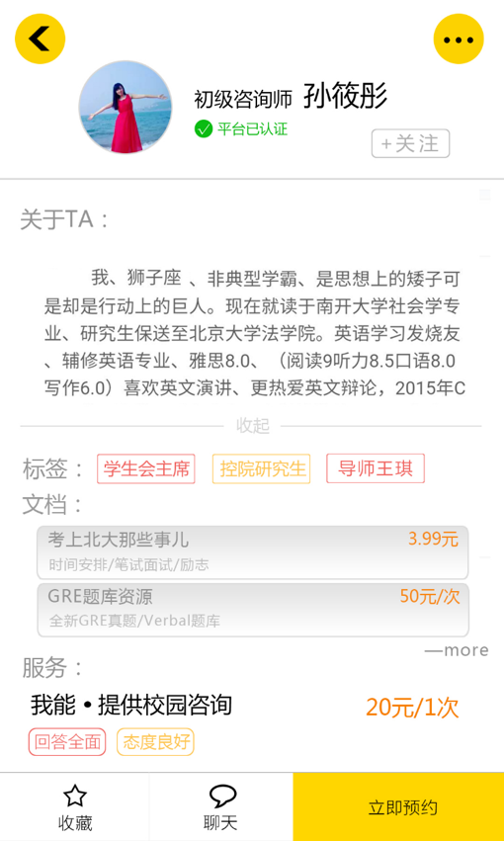504x841 pixels.
Task: Collapse the about section with 收起
Action: (x=252, y=426)
